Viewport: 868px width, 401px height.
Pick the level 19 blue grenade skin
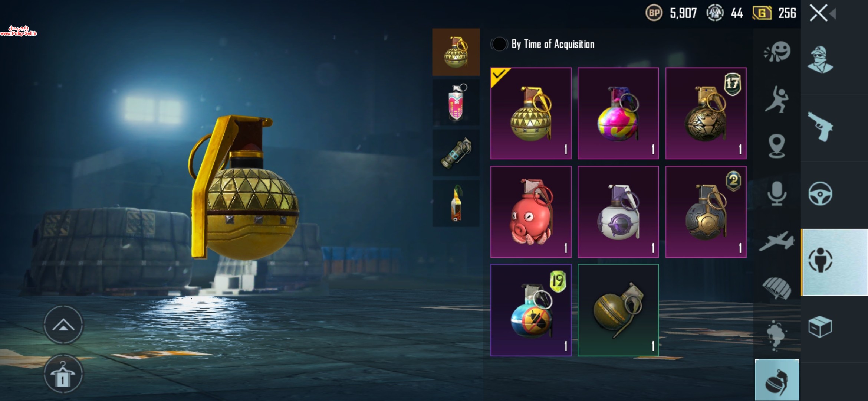pos(531,310)
